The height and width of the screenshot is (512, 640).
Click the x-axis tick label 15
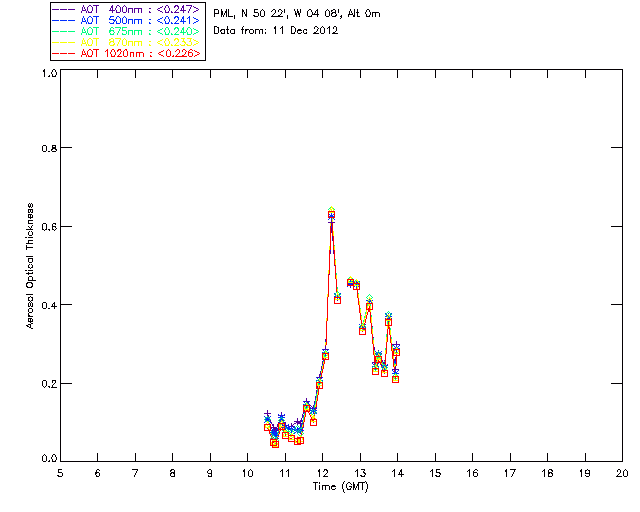tap(435, 473)
